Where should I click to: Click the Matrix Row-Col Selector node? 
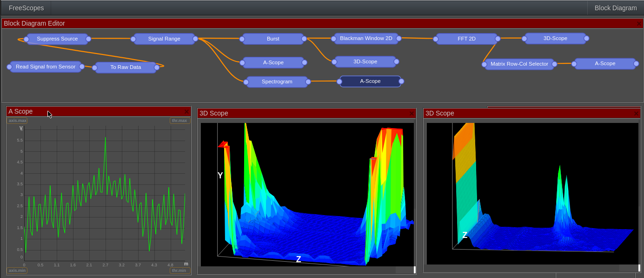pos(519,64)
